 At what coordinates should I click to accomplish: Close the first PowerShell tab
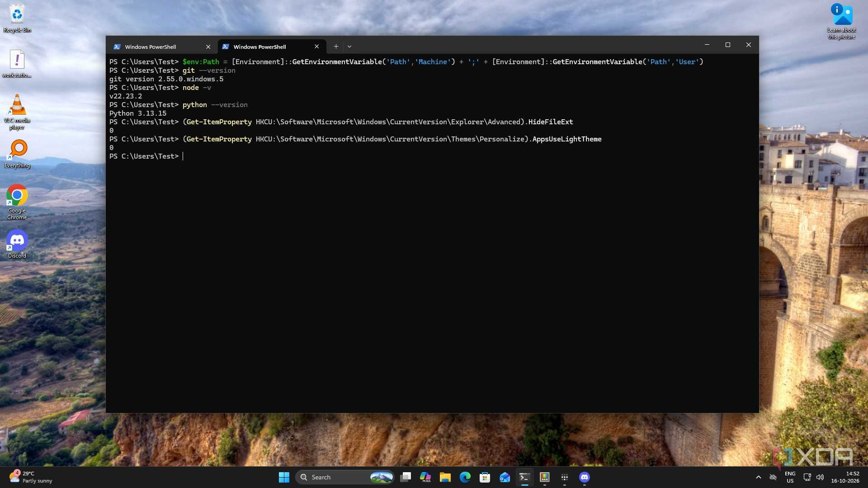[208, 47]
